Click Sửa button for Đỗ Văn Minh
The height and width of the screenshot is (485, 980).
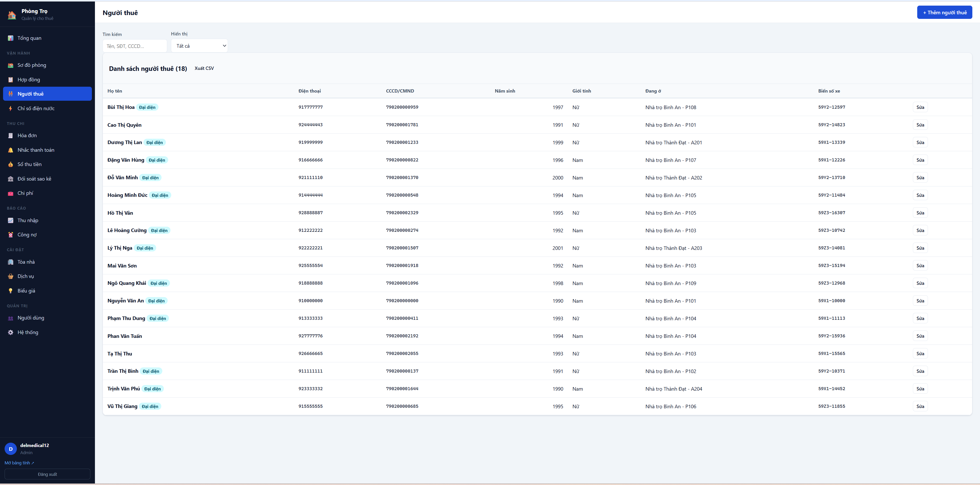(x=920, y=177)
